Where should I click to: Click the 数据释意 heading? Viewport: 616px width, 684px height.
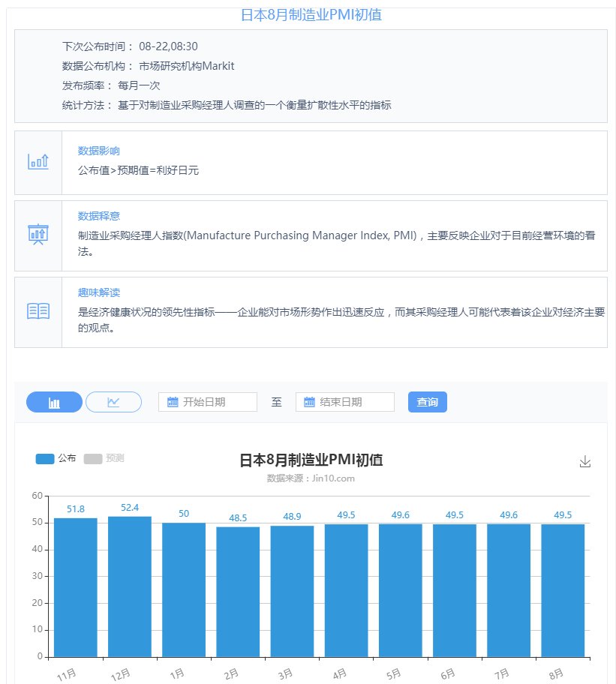coord(98,216)
